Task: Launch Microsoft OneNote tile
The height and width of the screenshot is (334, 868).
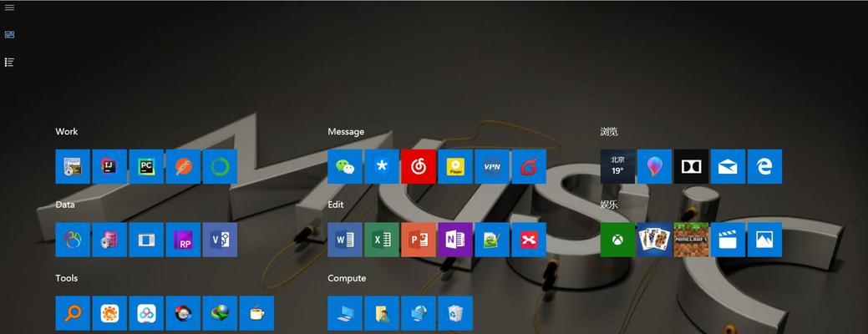Action: [455, 240]
